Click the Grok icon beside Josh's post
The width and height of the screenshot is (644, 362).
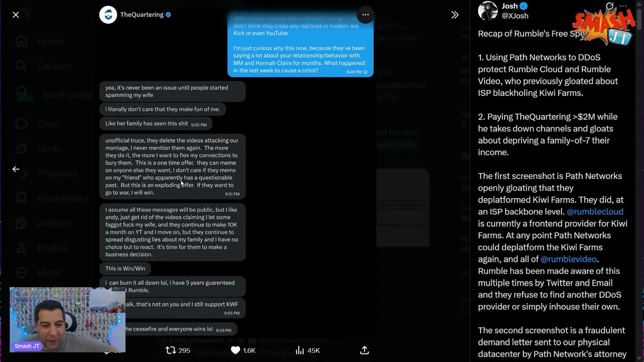[x=609, y=7]
